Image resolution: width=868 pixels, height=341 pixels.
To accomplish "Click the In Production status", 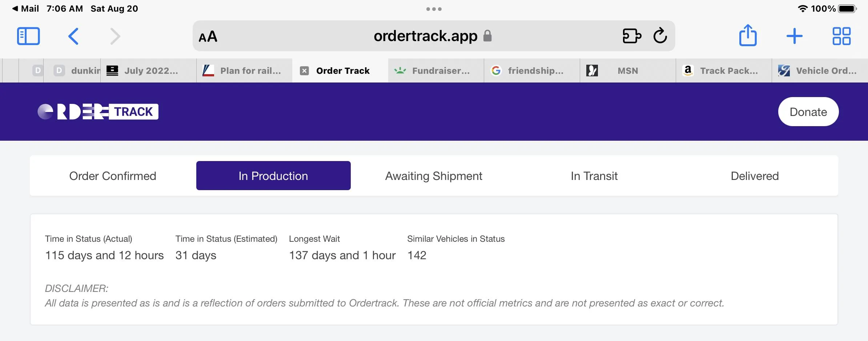I will point(273,176).
